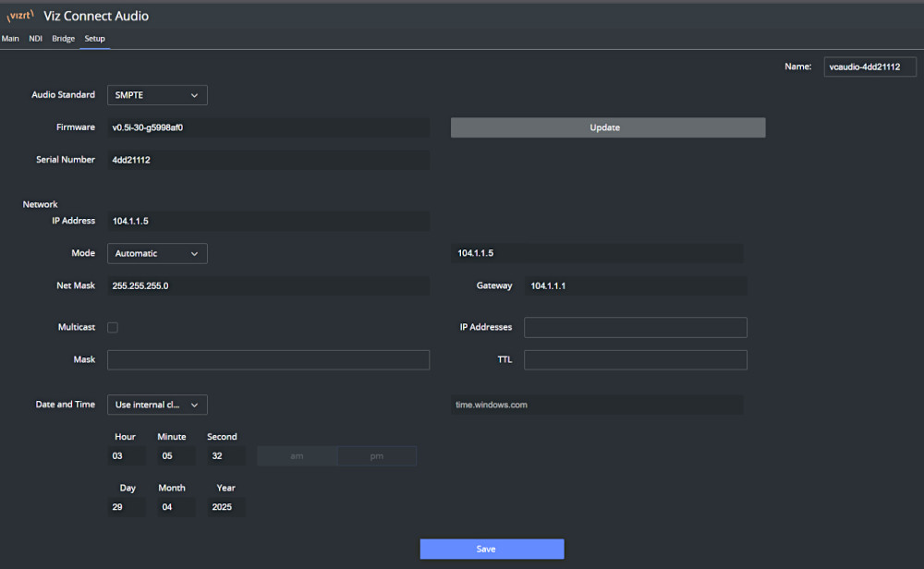Save the setup configuration

pyautogui.click(x=492, y=549)
